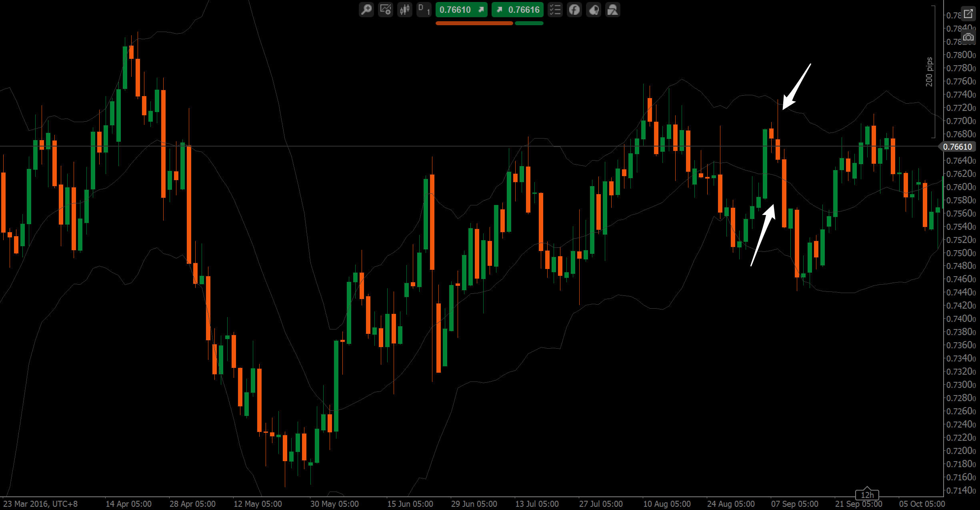980x510 pixels.
Task: Click the 0.78000 price axis label
Action: [961, 55]
